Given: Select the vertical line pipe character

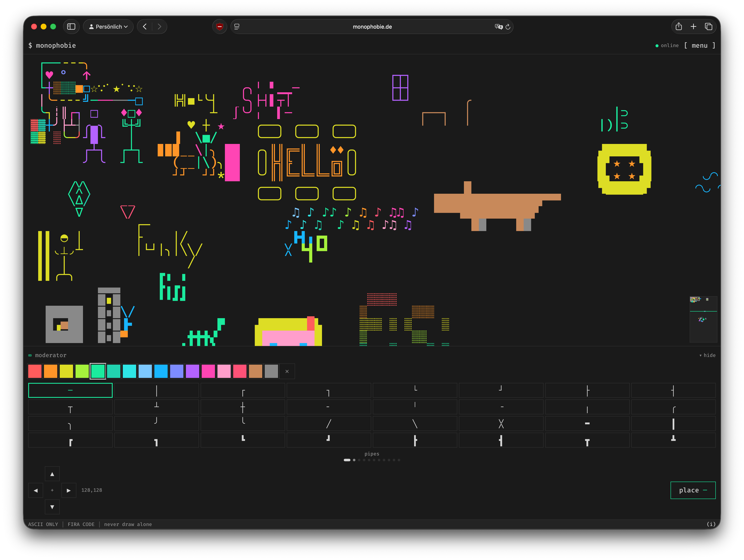Looking at the screenshot, I should tap(156, 390).
